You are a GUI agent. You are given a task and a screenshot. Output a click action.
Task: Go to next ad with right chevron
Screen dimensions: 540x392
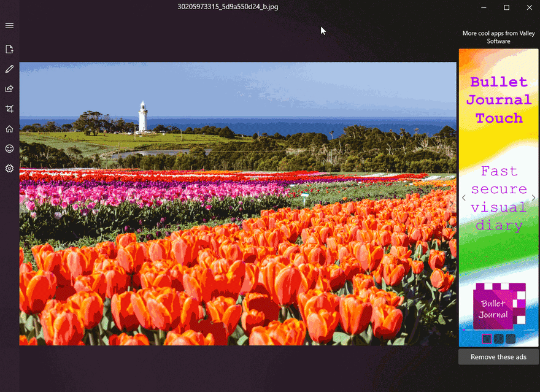pyautogui.click(x=533, y=198)
